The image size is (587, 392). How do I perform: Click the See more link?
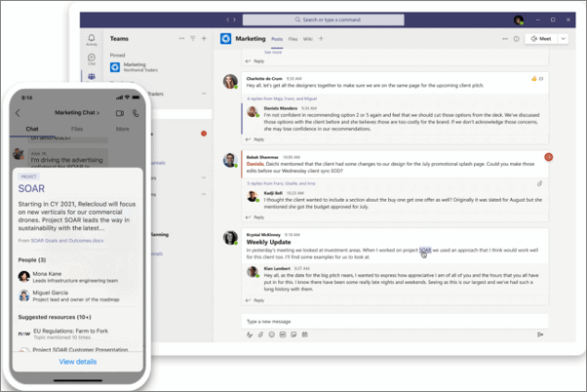(273, 52)
